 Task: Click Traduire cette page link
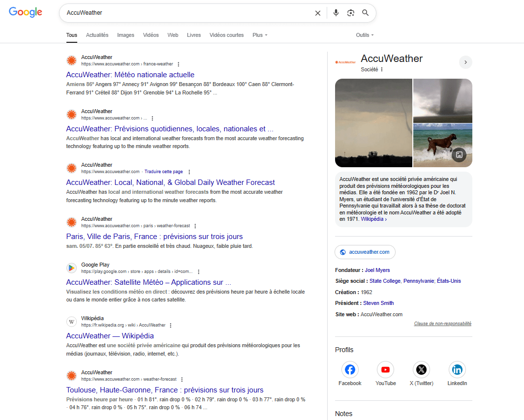point(164,172)
